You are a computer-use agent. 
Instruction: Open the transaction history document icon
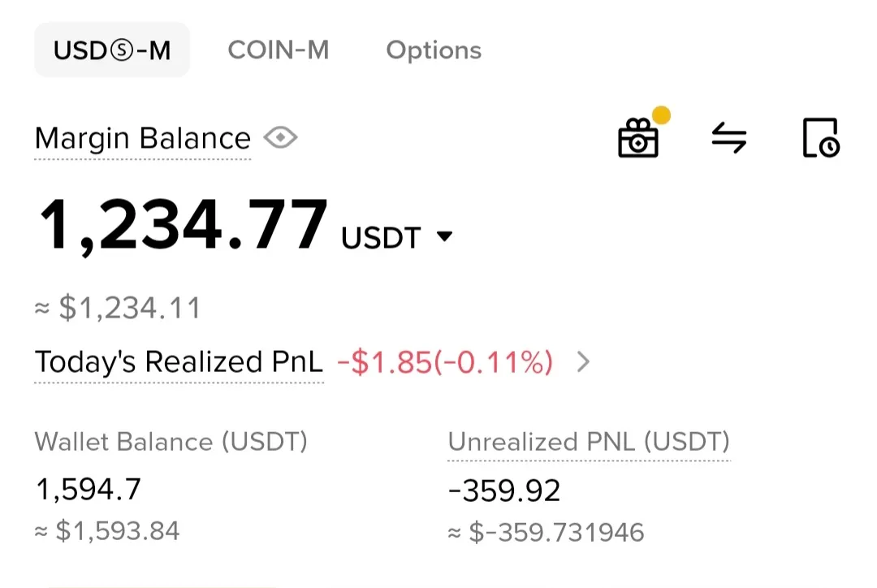819,138
